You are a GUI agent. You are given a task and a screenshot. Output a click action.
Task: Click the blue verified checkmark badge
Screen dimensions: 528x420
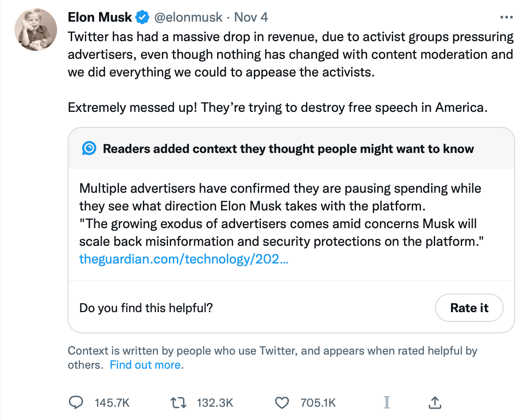(142, 18)
